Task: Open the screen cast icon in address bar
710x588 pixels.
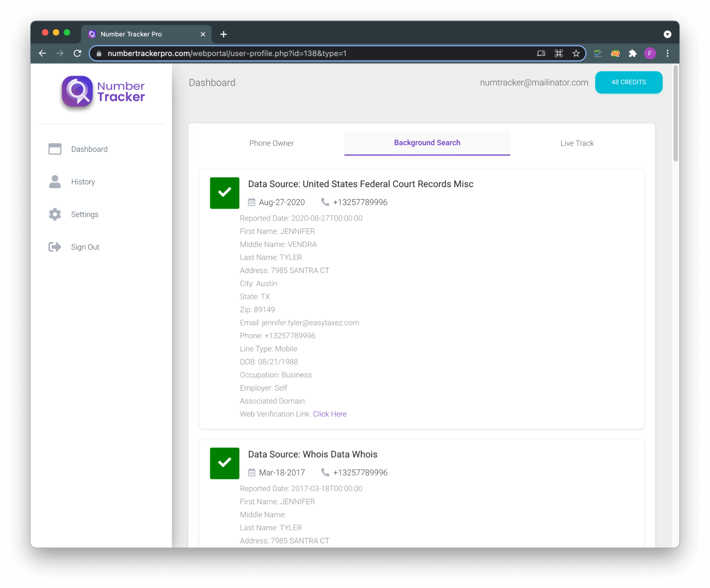Action: click(x=541, y=53)
